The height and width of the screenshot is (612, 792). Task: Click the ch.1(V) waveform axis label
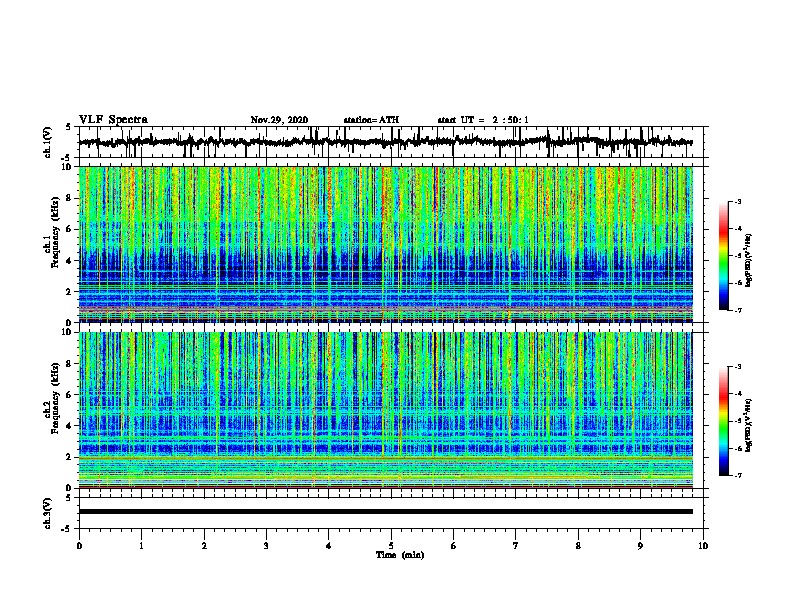coord(48,142)
